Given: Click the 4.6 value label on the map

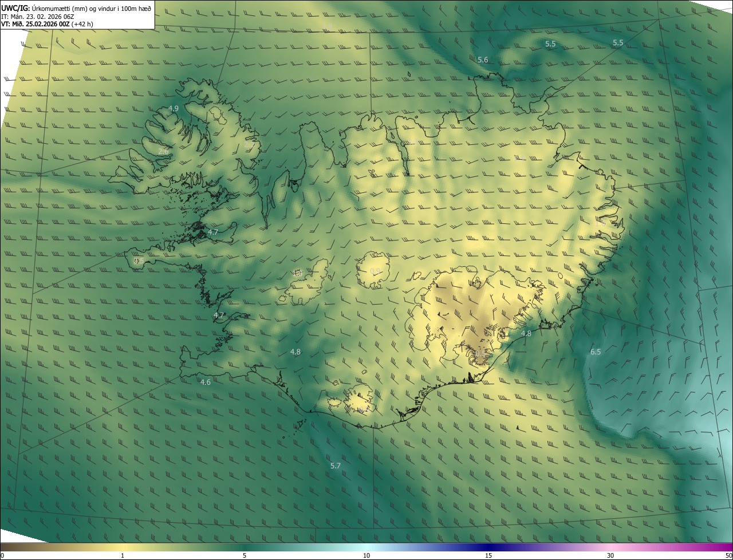Looking at the screenshot, I should tap(206, 382).
